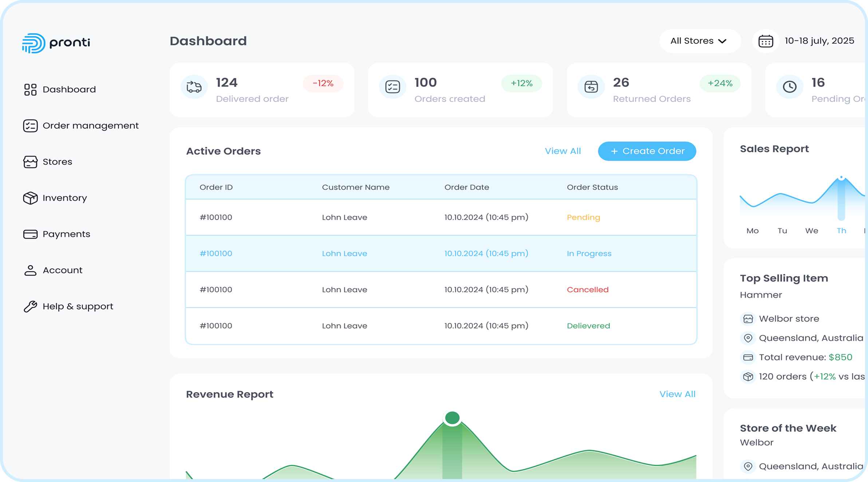This screenshot has width=868, height=482.
Task: Select the Account person icon
Action: click(30, 270)
